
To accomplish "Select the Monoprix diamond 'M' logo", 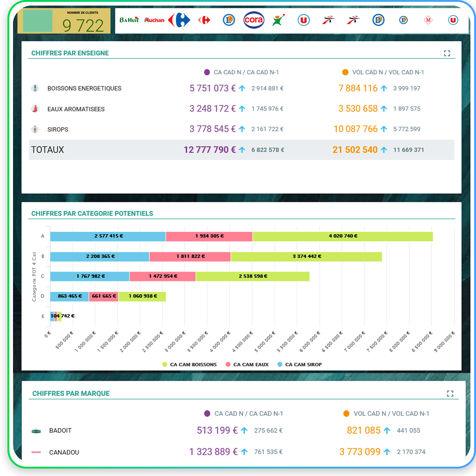I will coord(428,20).
